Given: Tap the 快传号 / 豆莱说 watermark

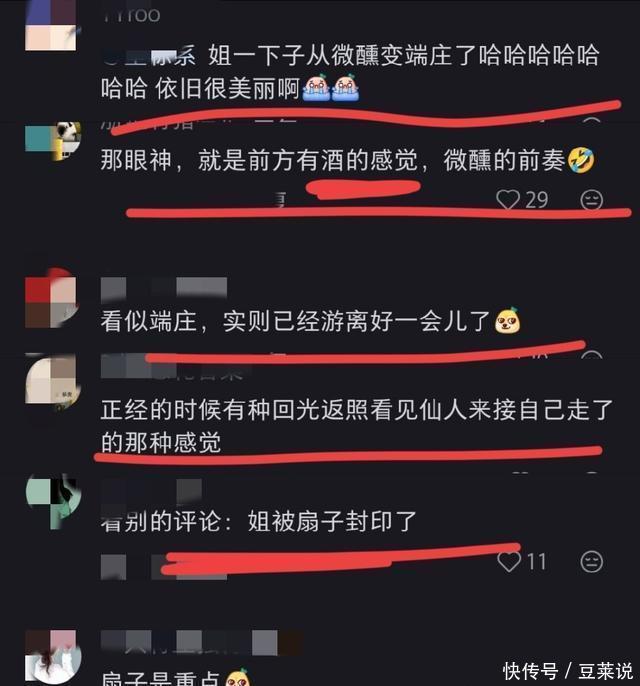Looking at the screenshot, I should 568,671.
